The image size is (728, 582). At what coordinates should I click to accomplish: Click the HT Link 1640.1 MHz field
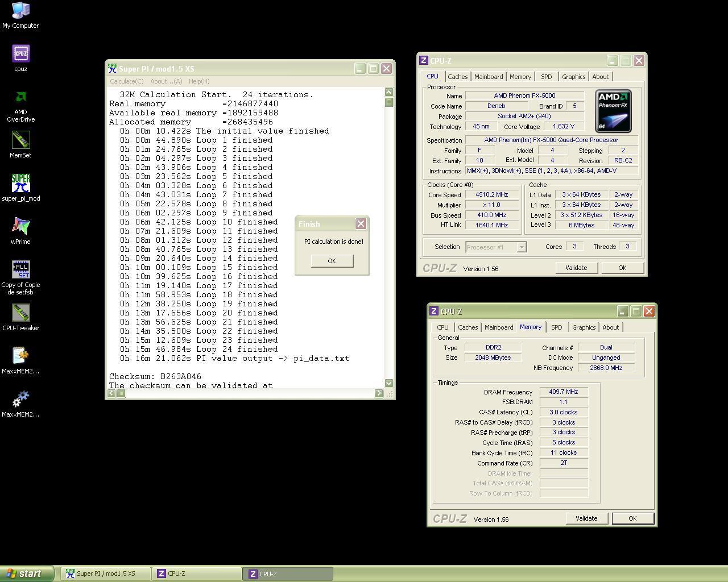pos(492,225)
